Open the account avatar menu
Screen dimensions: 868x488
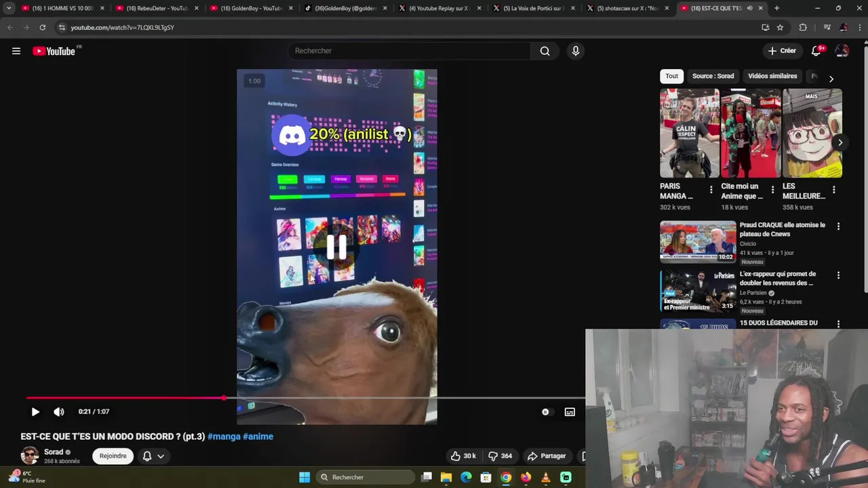[x=842, y=51]
